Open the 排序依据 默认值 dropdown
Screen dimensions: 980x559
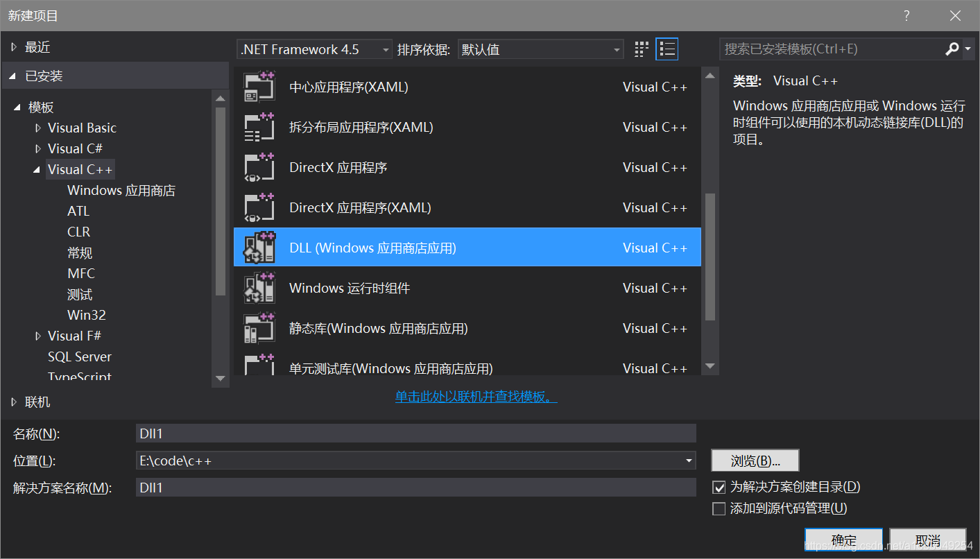(540, 49)
